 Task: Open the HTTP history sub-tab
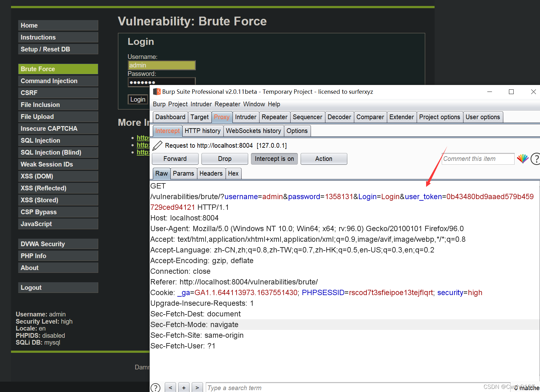point(203,131)
